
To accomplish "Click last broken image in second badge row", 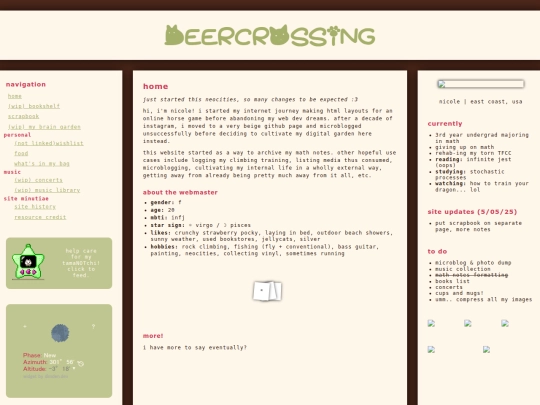I will [x=486, y=350].
